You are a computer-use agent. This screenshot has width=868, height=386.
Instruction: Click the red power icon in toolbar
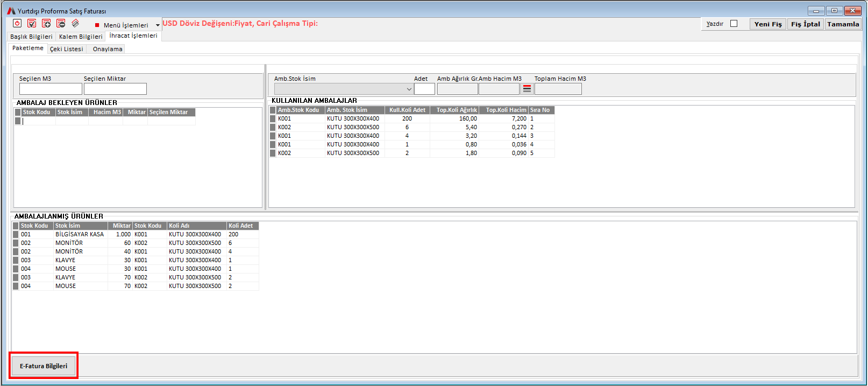(x=17, y=24)
